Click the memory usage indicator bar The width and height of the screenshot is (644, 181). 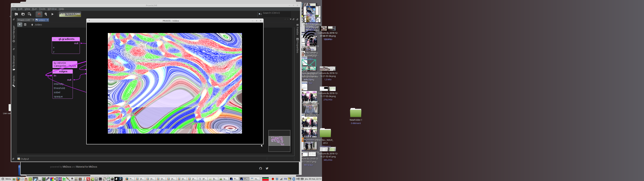[x=70, y=14]
